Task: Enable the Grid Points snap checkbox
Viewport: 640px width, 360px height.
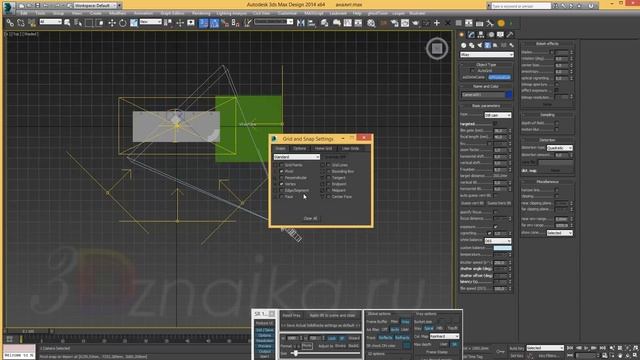Action: coord(282,165)
